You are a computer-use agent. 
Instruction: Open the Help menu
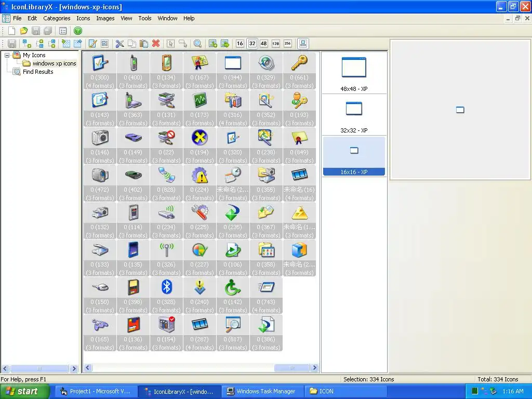(x=189, y=18)
